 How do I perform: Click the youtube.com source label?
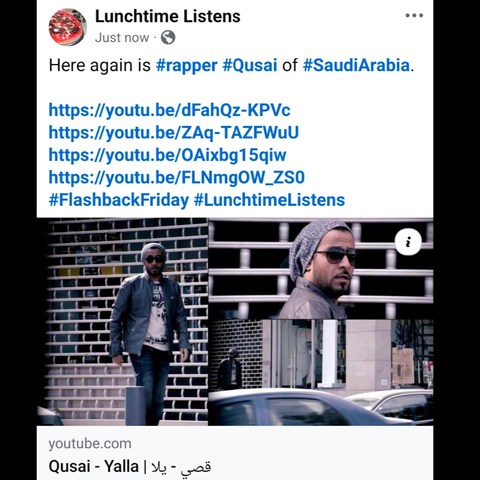[x=90, y=444]
